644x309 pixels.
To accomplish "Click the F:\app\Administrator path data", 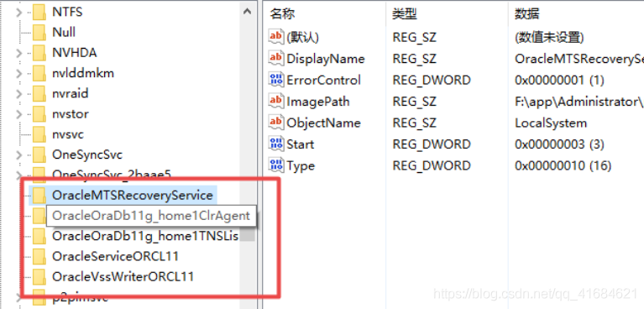I will (579, 102).
